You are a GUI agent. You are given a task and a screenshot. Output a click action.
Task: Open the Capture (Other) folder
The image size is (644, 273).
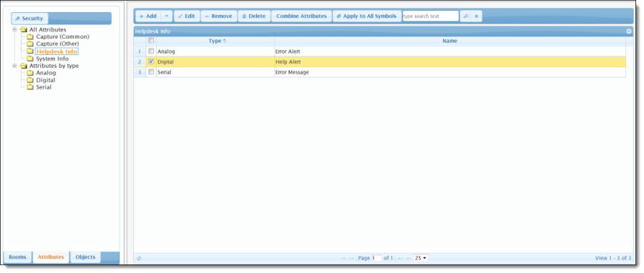[57, 44]
